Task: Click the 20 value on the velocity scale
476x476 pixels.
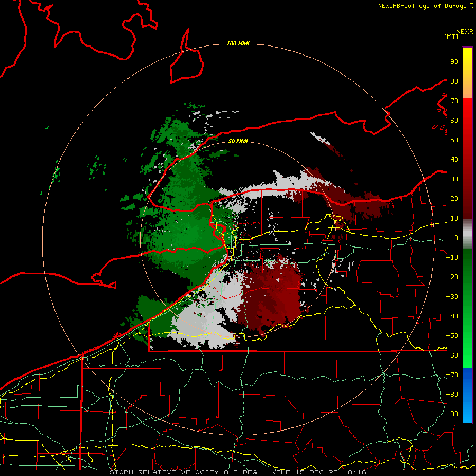Action: [x=454, y=198]
